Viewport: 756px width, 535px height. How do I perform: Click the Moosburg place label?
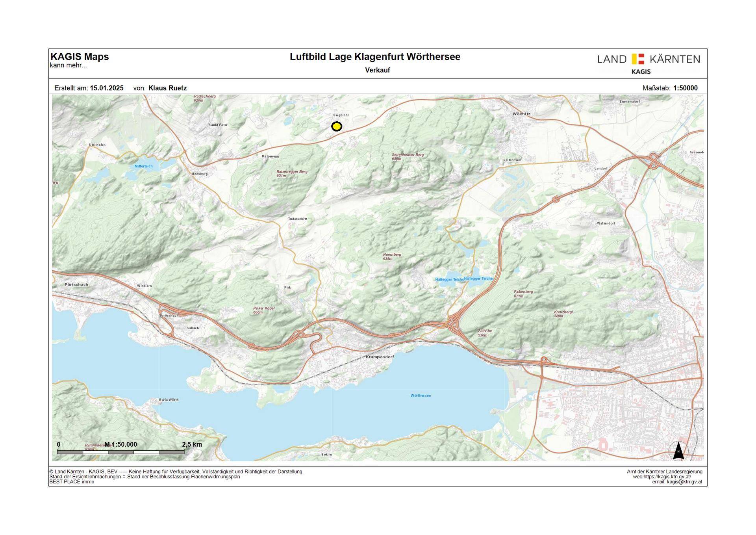(199, 174)
